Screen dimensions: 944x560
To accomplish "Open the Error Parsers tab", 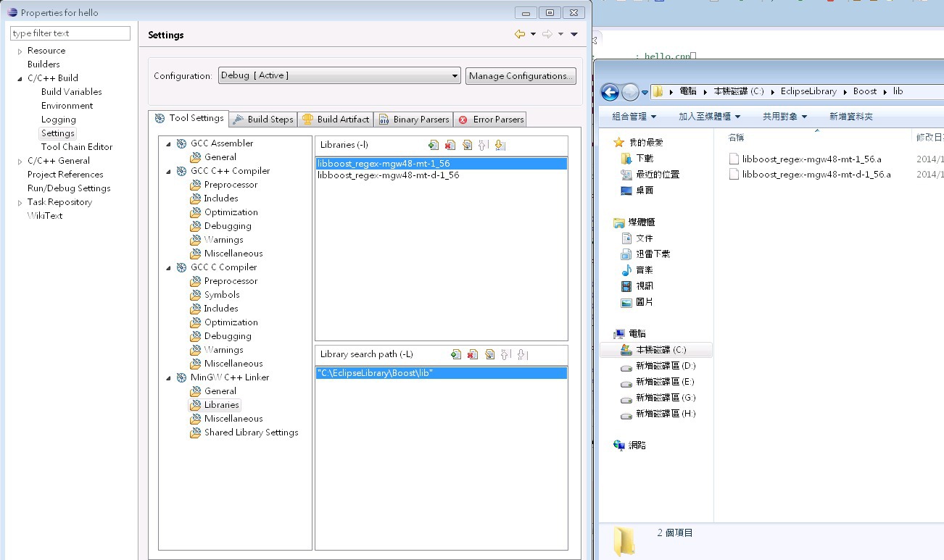I will pos(491,120).
